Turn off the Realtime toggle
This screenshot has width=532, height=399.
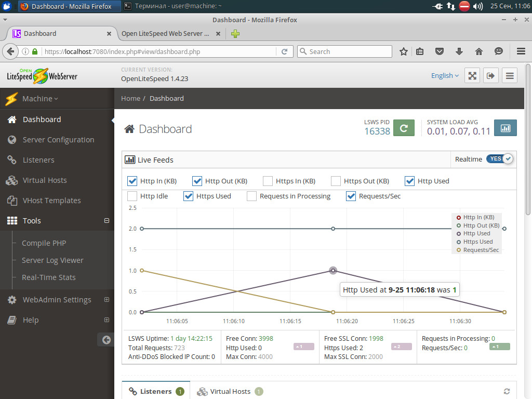[x=499, y=159]
